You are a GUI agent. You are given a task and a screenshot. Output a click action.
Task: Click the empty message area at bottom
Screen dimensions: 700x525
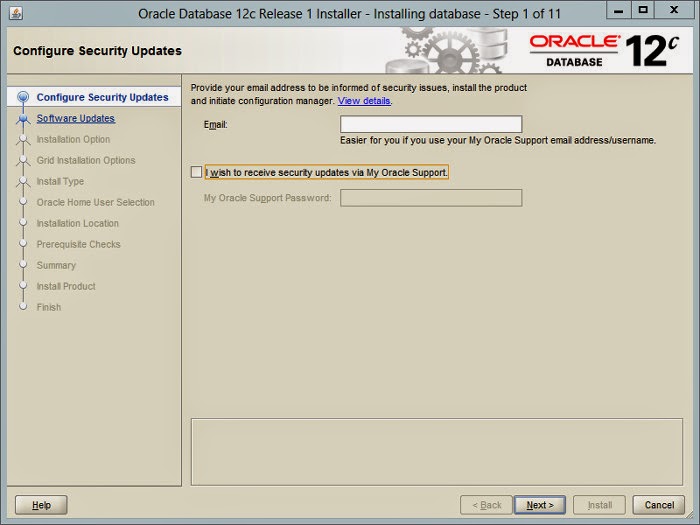(x=437, y=452)
